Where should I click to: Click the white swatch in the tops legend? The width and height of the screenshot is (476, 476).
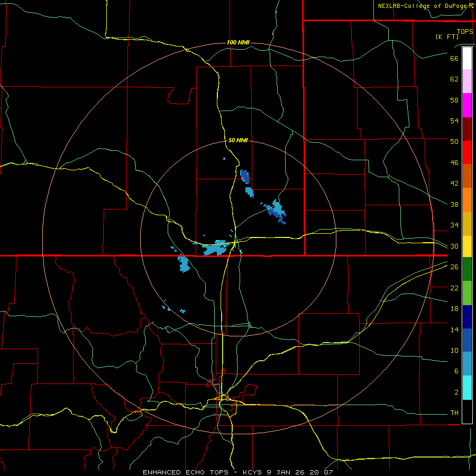click(x=467, y=58)
